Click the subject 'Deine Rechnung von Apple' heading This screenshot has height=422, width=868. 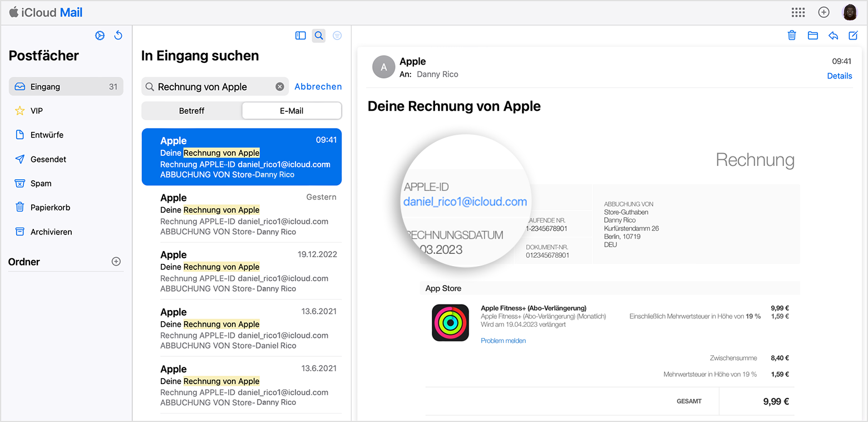tap(454, 106)
